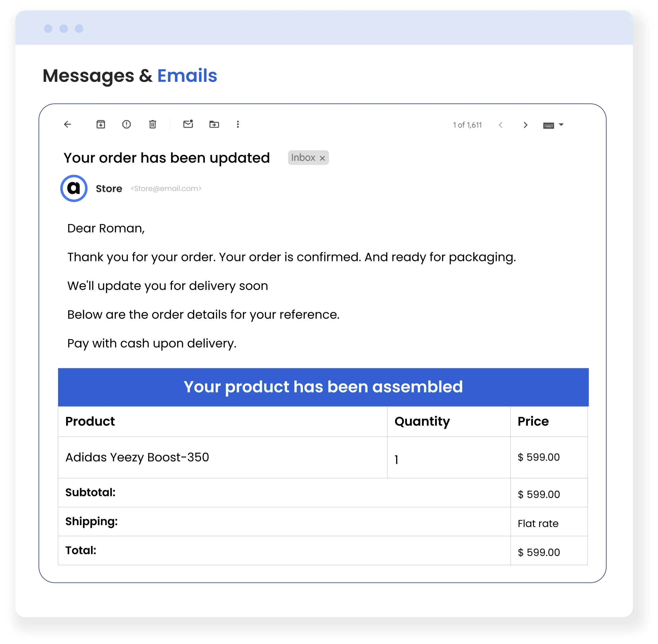
Task: Click the Store sender name
Action: [109, 189]
